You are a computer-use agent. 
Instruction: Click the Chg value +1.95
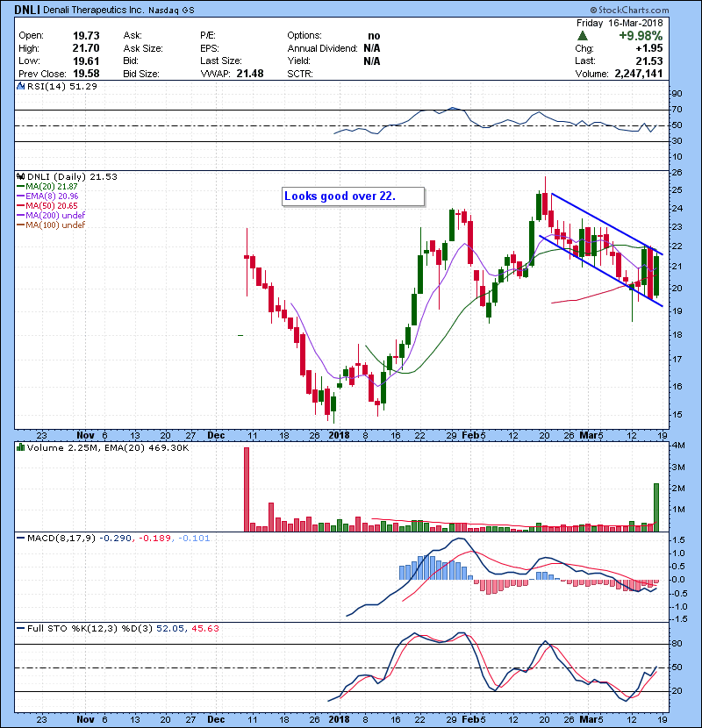coord(649,48)
